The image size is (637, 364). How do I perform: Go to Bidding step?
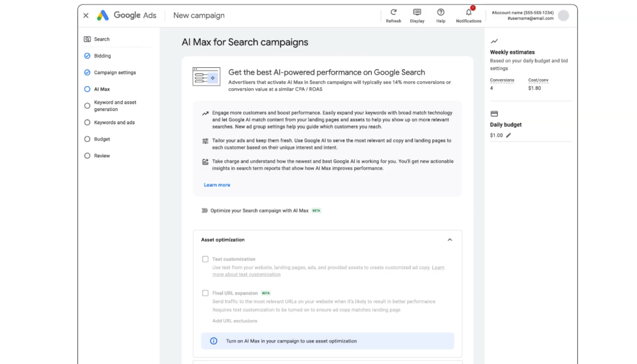(103, 56)
